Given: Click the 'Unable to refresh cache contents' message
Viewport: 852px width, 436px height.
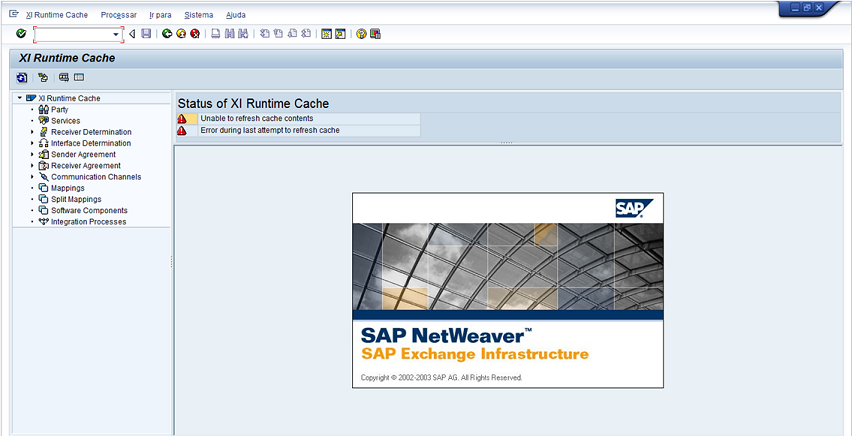Looking at the screenshot, I should pyautogui.click(x=257, y=118).
